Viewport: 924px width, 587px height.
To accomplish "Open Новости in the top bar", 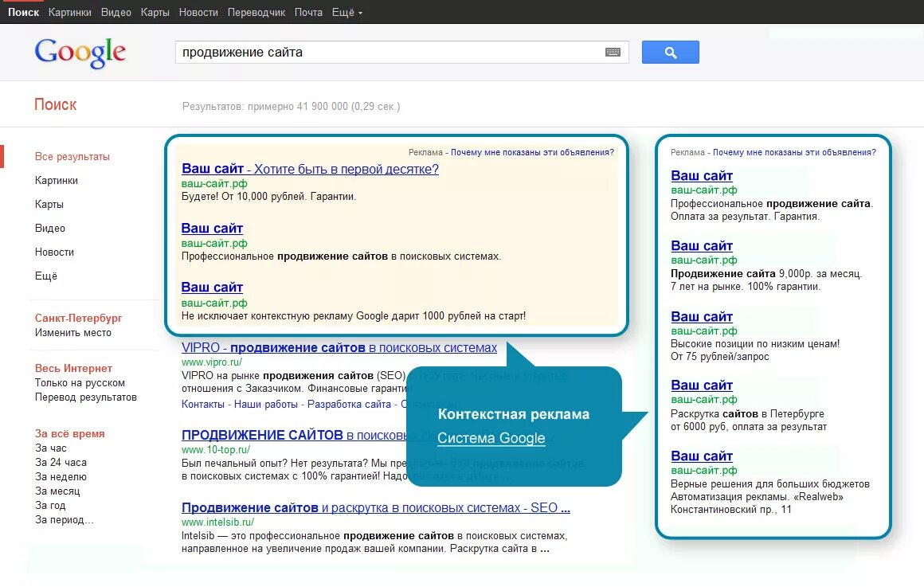I will point(198,13).
